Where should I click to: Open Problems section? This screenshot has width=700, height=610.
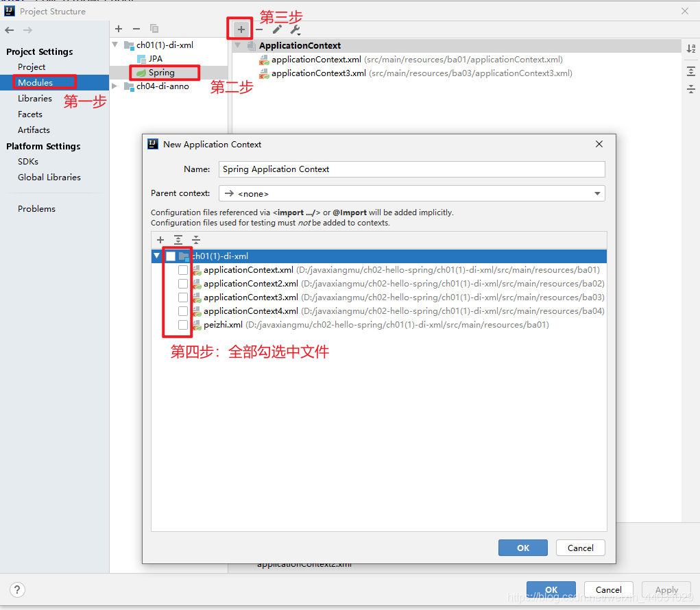pos(36,209)
